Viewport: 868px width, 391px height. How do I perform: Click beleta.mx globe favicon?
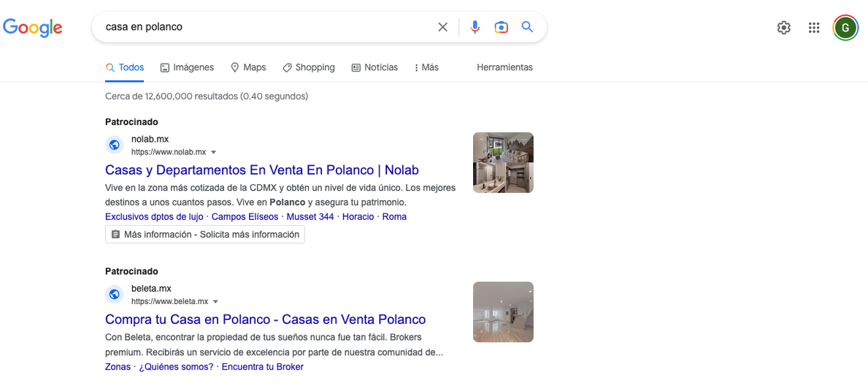click(115, 294)
